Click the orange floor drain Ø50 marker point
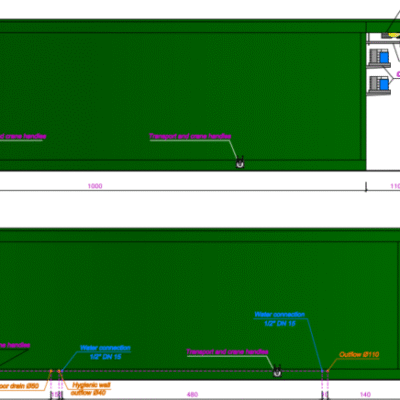Image resolution: width=400 pixels, height=400 pixels. tap(51, 371)
